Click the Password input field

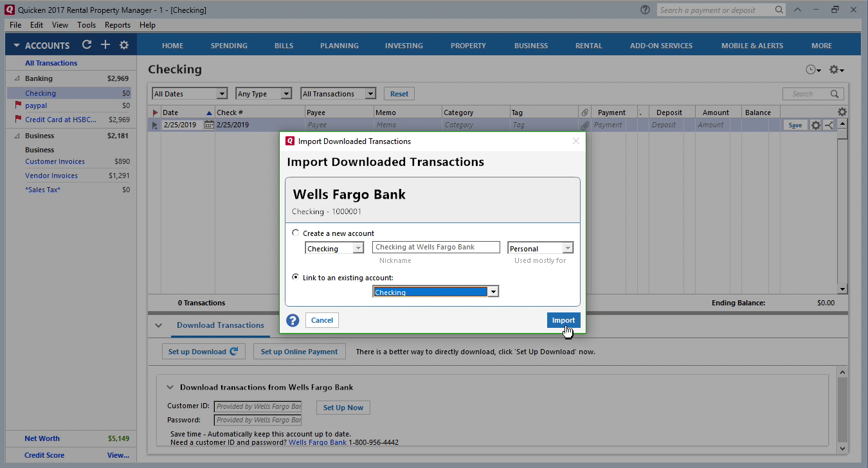click(x=258, y=420)
